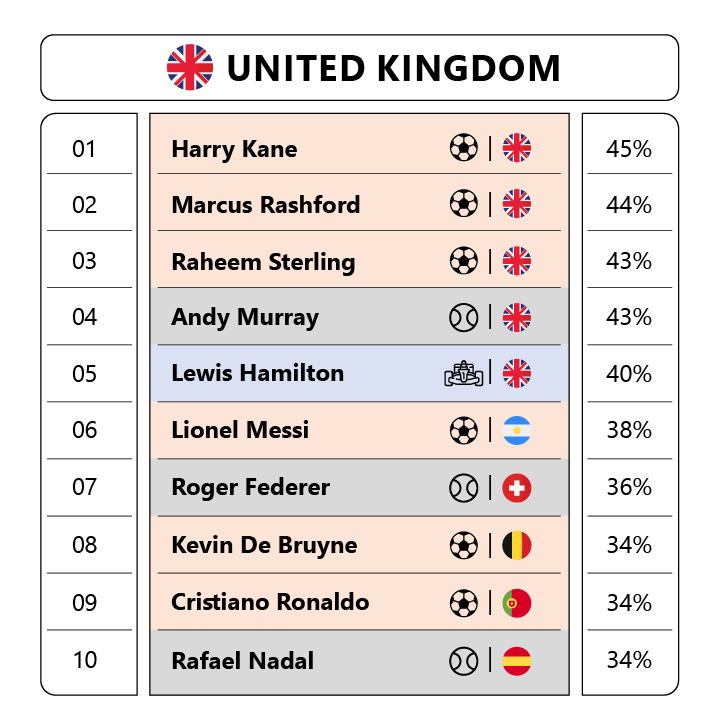Click the soccer ball icon beside Raheem Sterling

463,261
